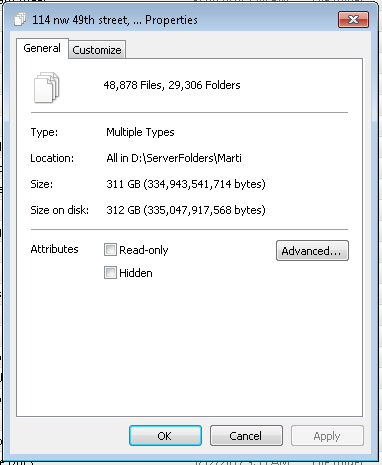Click the 'Size on disk:' field label
The height and width of the screenshot is (465, 382).
click(x=60, y=210)
